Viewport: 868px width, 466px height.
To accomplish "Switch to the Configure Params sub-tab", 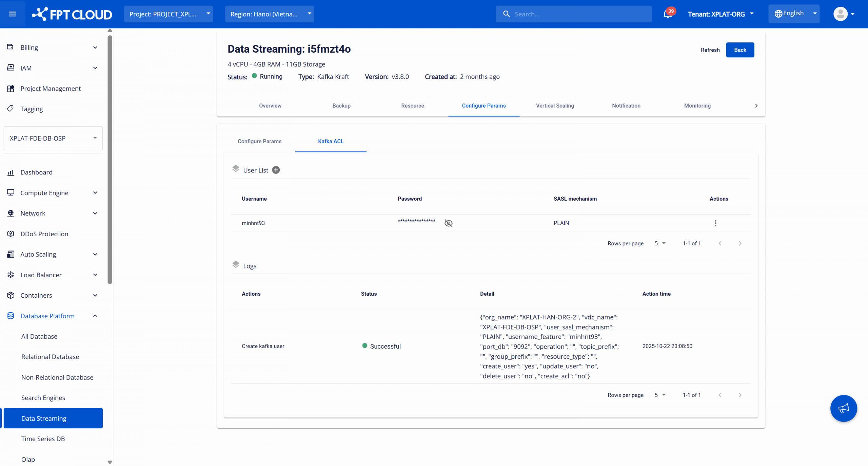I will 259,141.
